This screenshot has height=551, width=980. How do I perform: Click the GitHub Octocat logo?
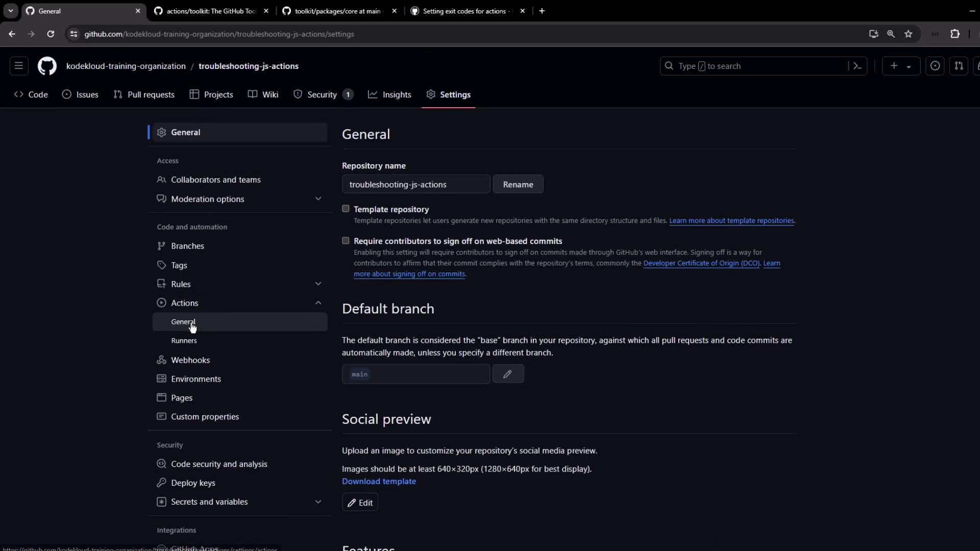coord(47,66)
